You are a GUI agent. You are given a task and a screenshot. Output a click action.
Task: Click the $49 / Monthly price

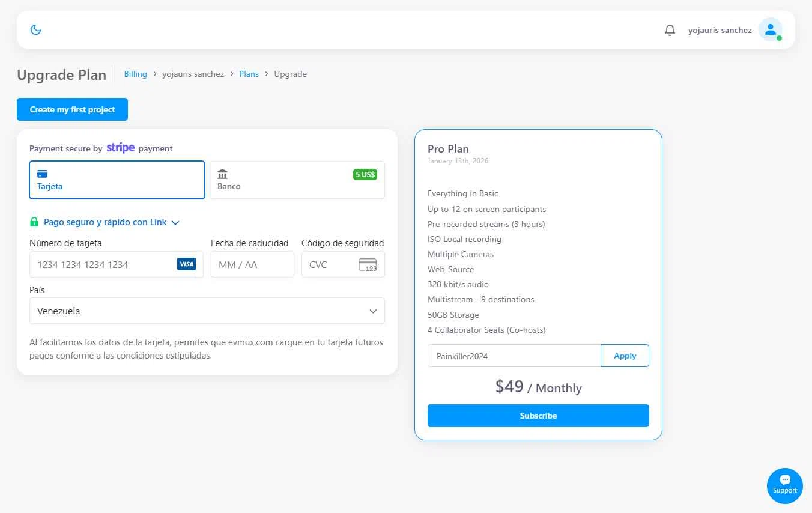coord(539,387)
